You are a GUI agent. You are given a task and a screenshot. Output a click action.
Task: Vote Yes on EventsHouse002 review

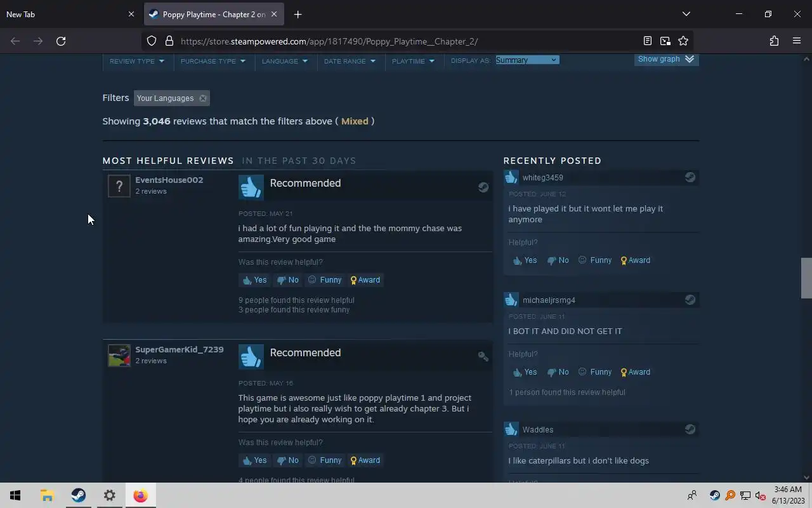[254, 280]
